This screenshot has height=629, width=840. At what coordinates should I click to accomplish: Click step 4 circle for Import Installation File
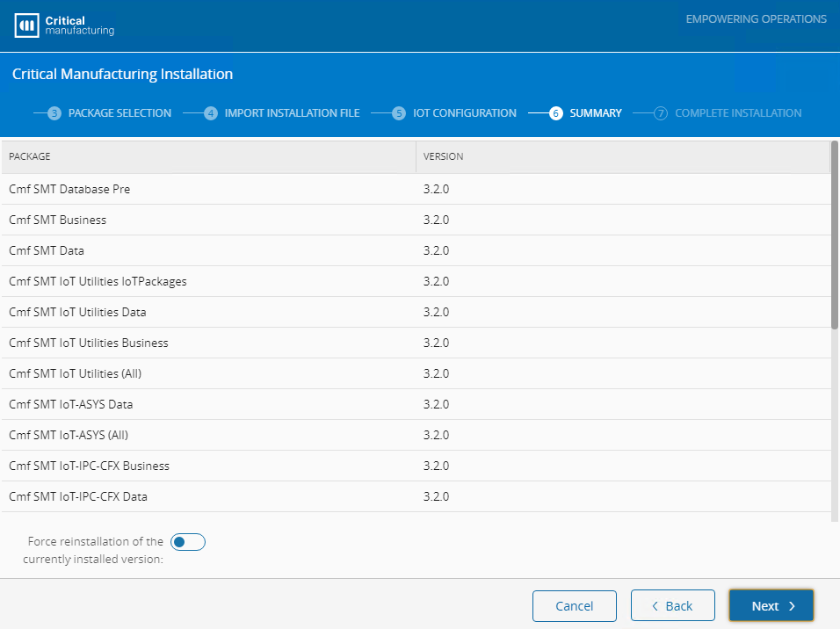[x=211, y=113]
